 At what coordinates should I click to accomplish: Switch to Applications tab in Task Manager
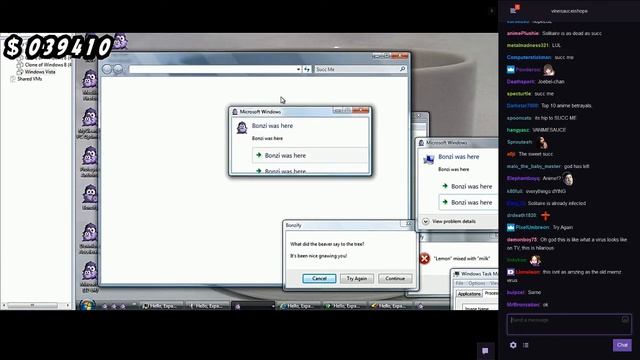coord(469,293)
